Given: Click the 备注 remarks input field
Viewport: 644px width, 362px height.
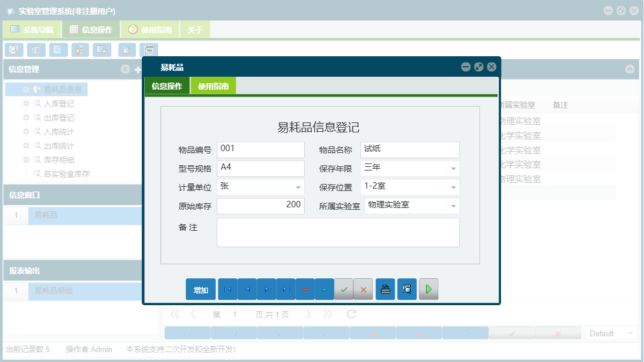Looking at the screenshot, I should click(338, 233).
